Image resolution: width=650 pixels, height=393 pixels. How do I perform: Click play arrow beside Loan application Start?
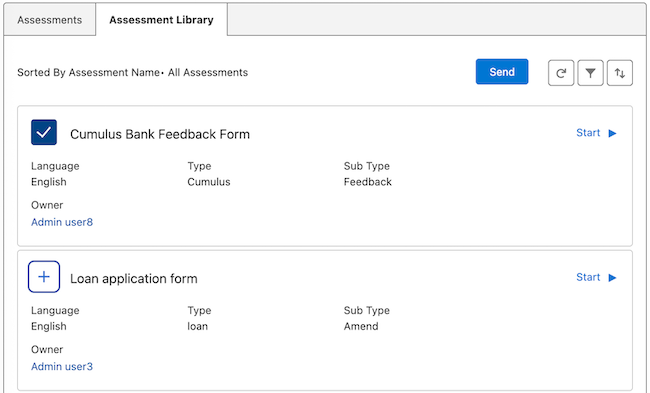(612, 278)
